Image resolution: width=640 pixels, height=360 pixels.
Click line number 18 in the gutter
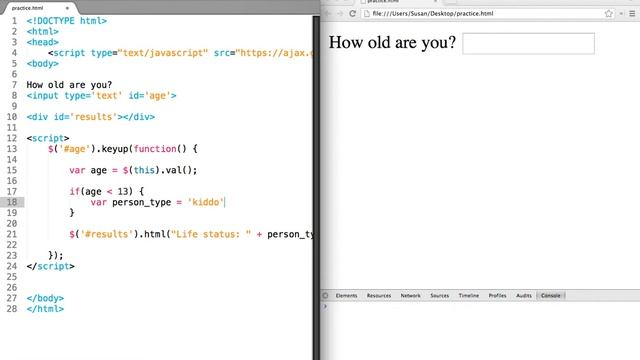point(12,202)
